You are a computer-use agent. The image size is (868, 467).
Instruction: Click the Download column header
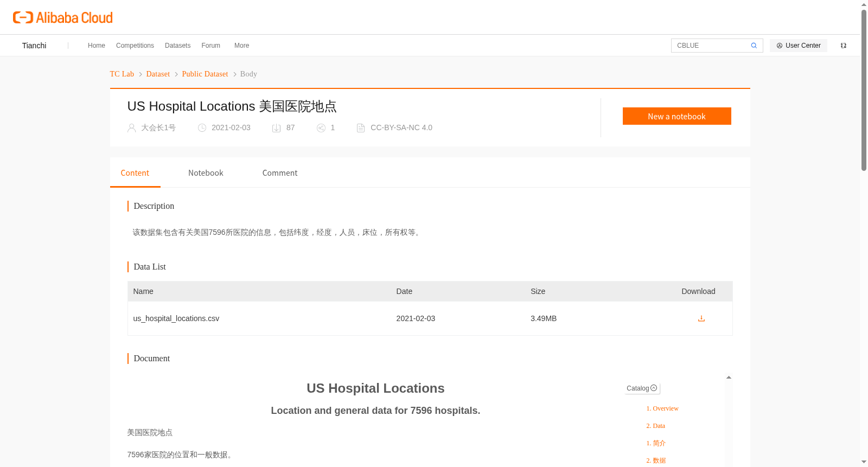coord(698,292)
